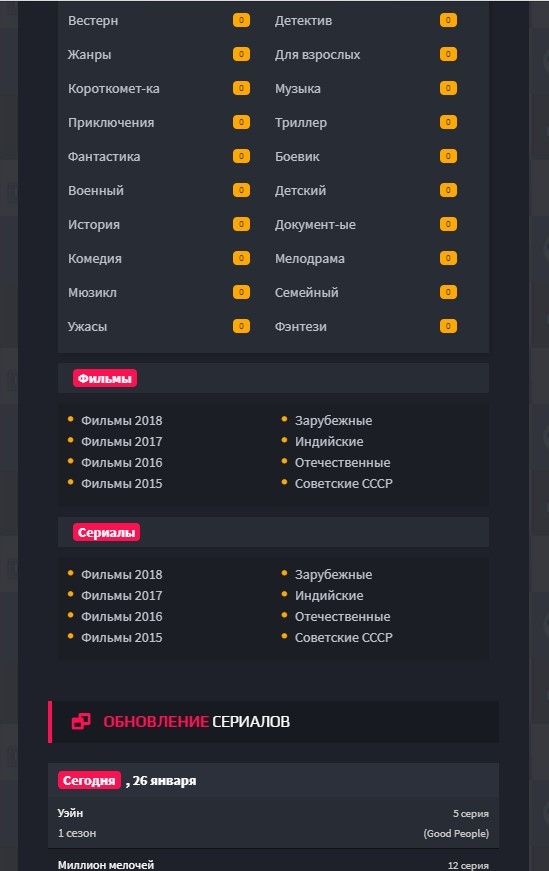Open Фильмы 2018 under the Фильмы section

click(122, 421)
